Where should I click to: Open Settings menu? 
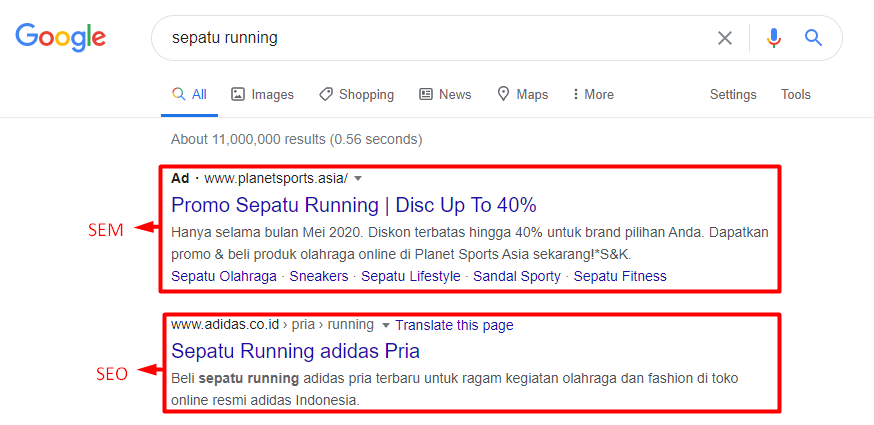(x=733, y=95)
